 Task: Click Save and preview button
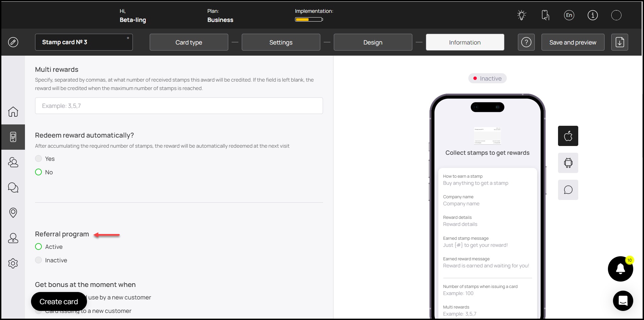pos(573,42)
